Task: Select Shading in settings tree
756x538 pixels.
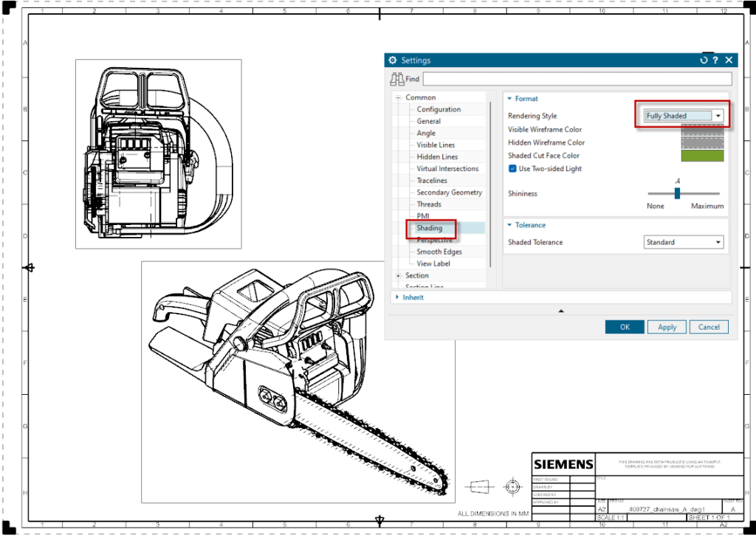Action: coord(429,228)
